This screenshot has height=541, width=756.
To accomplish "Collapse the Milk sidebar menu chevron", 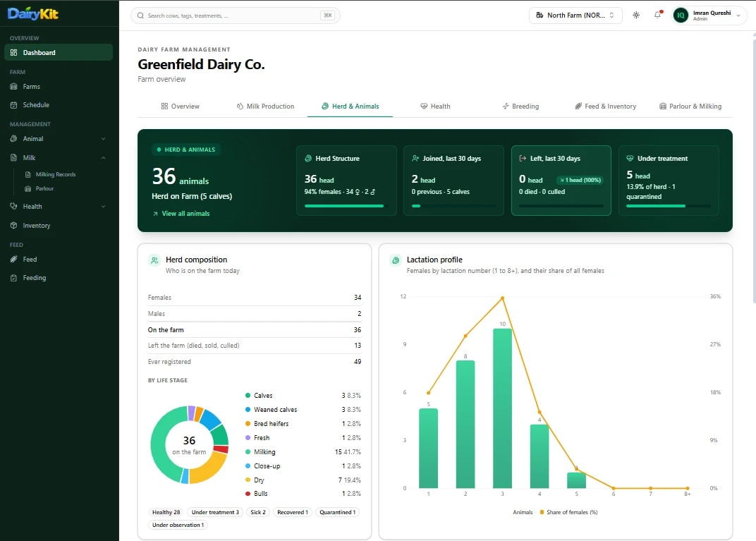I will point(103,158).
